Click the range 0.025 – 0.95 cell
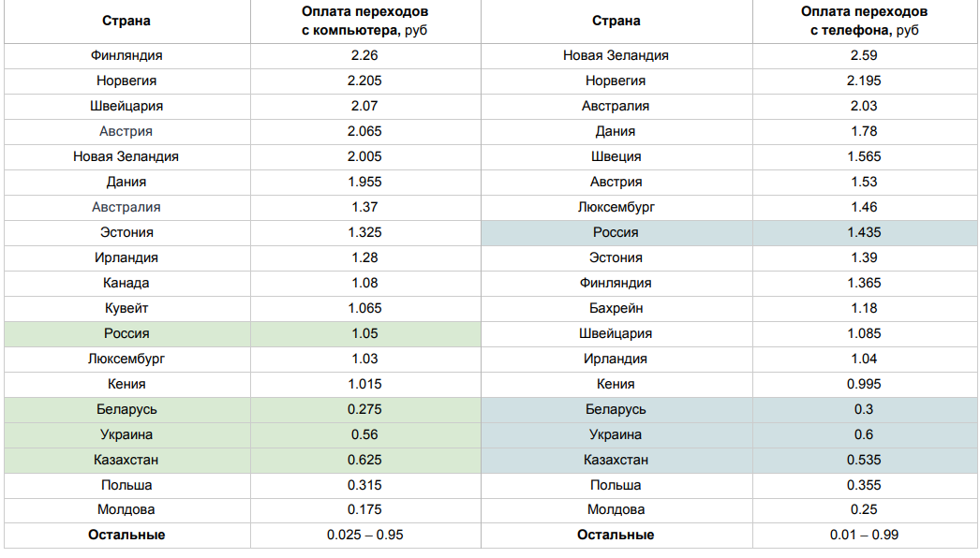This screenshot has height=558, width=980. click(x=365, y=536)
